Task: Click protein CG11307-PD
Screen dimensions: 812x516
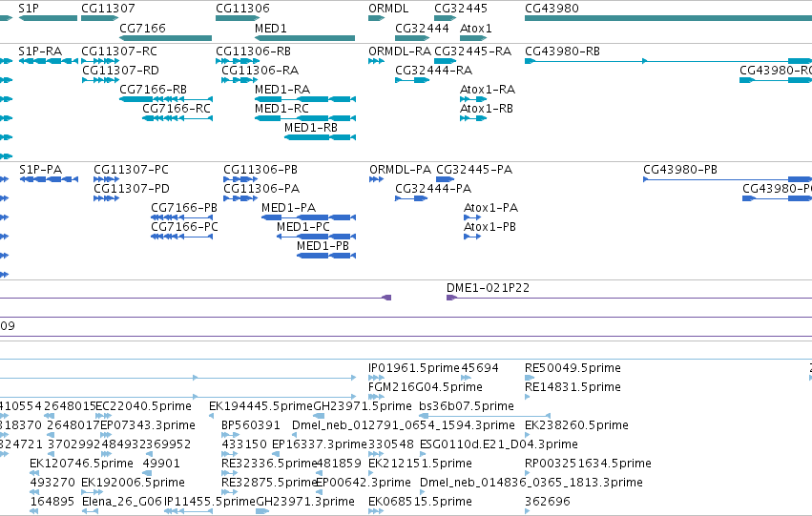Action: pos(107,198)
